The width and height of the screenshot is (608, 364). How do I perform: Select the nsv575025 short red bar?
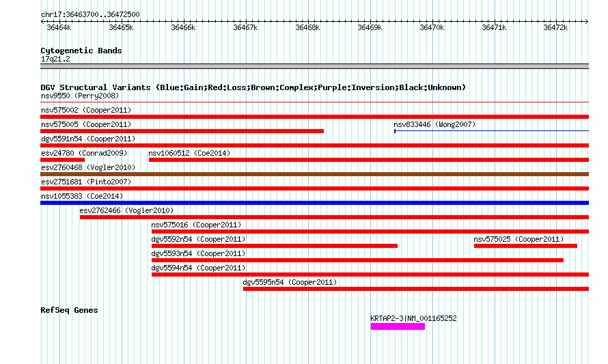tap(525, 246)
